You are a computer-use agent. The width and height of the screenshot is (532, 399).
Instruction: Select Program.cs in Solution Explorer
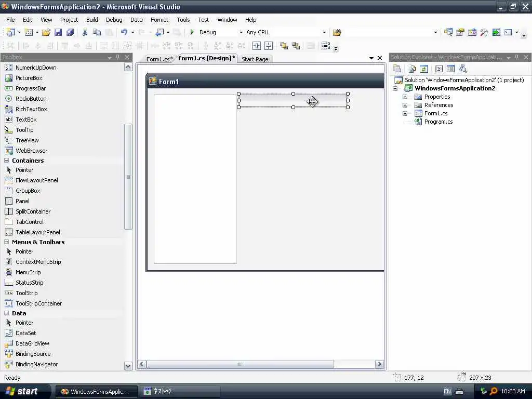438,122
